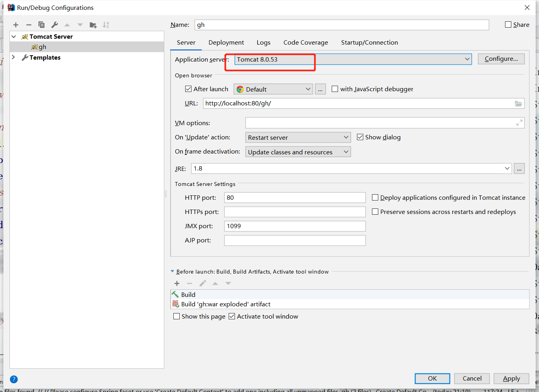Enable the with JavaScript debugger option
Screen dimensions: 539x392
coord(335,89)
